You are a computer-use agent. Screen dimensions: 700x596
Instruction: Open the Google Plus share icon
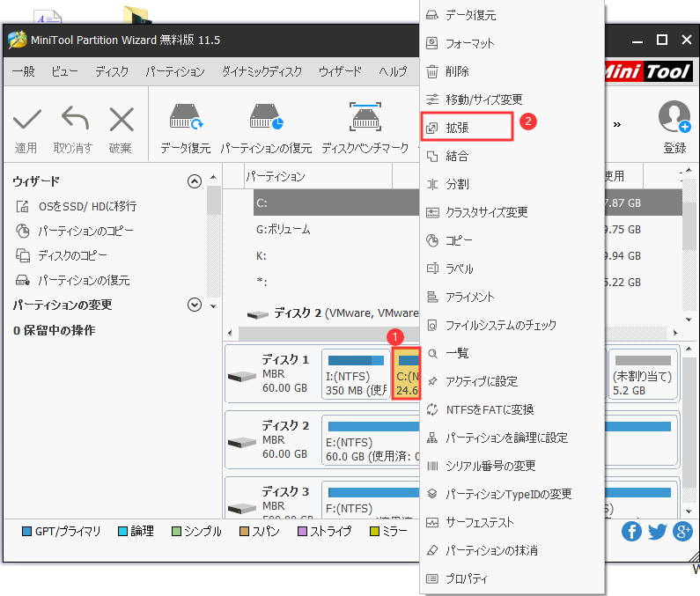(x=682, y=532)
